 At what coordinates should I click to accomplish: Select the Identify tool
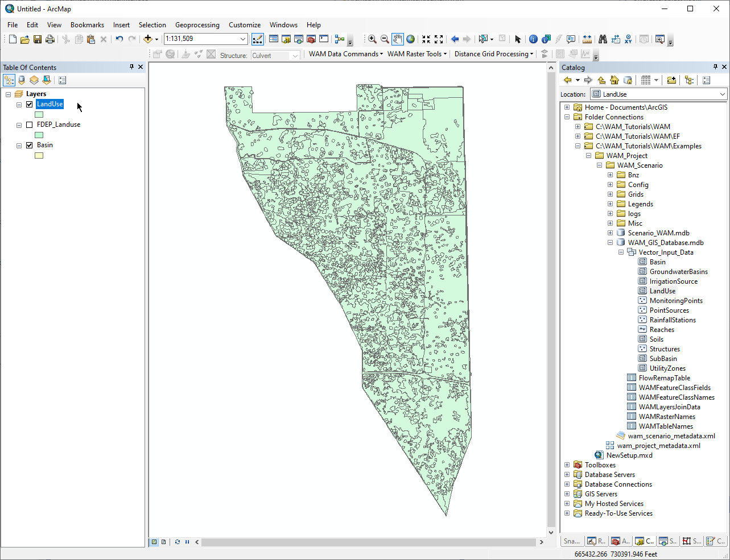533,39
